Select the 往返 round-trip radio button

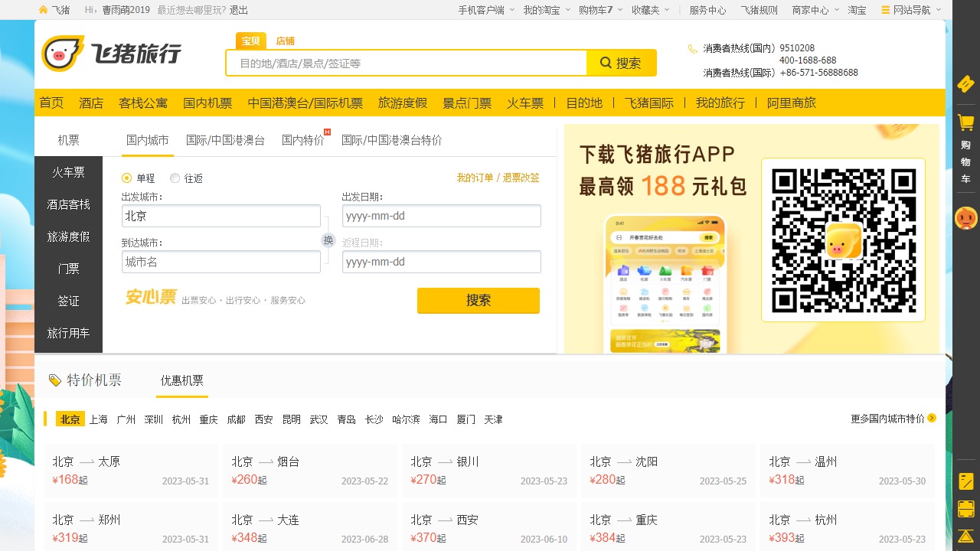pos(175,178)
